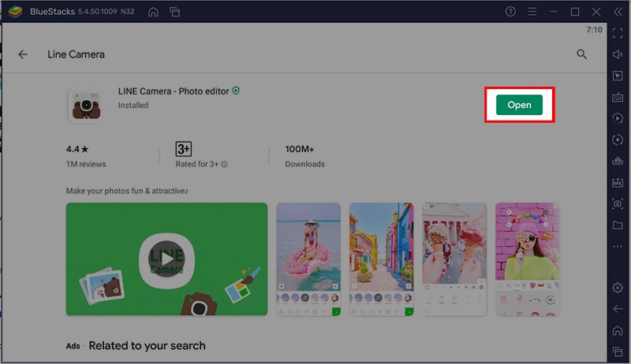Toggle fullscreen mode in the sidebar
Screen dimensions: 631x364
coord(618,33)
